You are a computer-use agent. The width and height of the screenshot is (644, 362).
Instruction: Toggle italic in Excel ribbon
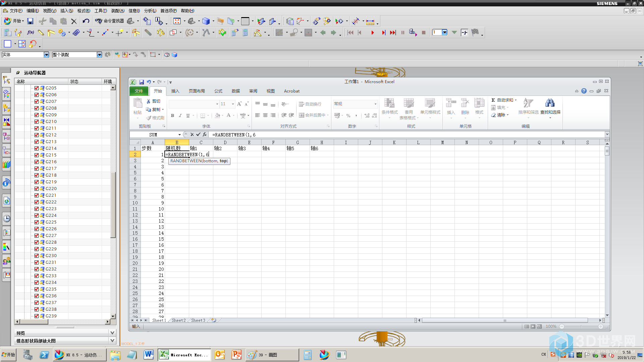click(180, 116)
